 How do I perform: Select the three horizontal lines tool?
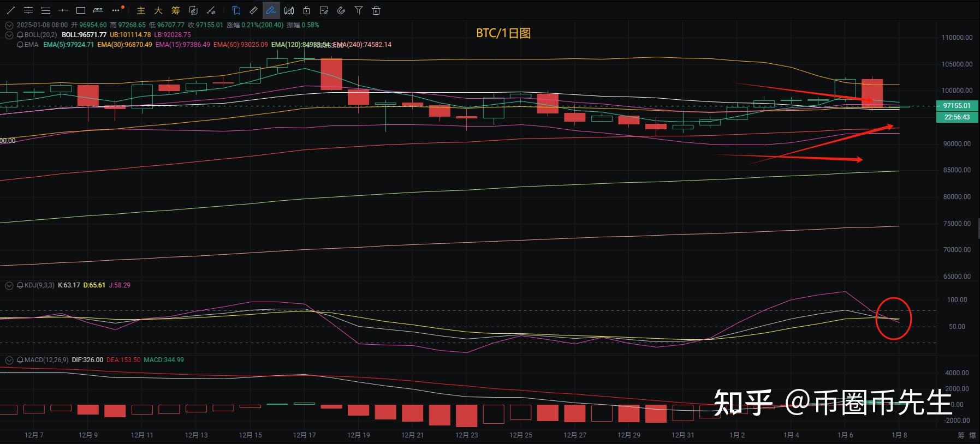46,10
